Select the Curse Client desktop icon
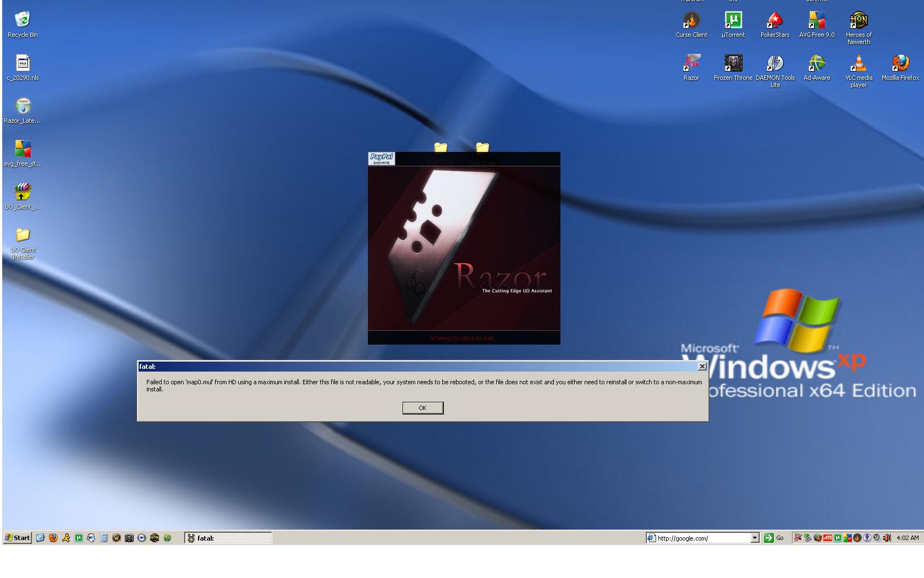 (691, 21)
